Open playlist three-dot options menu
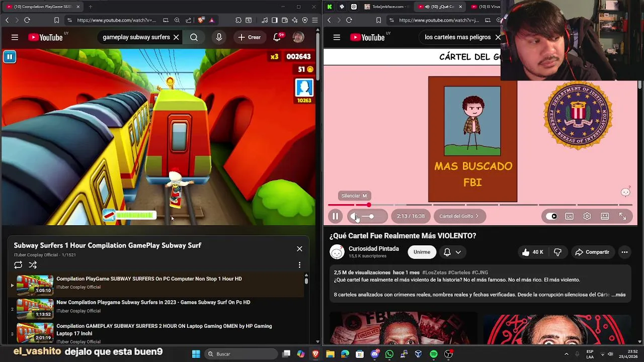644x362 pixels. (x=299, y=265)
